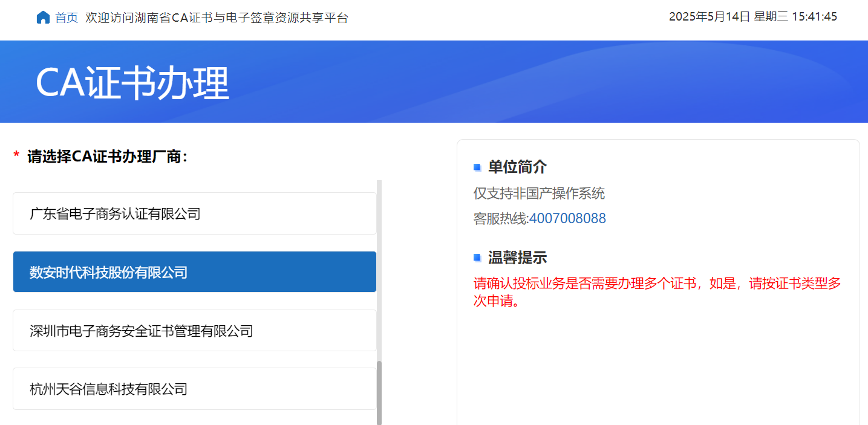Click the CA证书办理 banner title
Viewport: 868px width, 425px height.
point(132,83)
